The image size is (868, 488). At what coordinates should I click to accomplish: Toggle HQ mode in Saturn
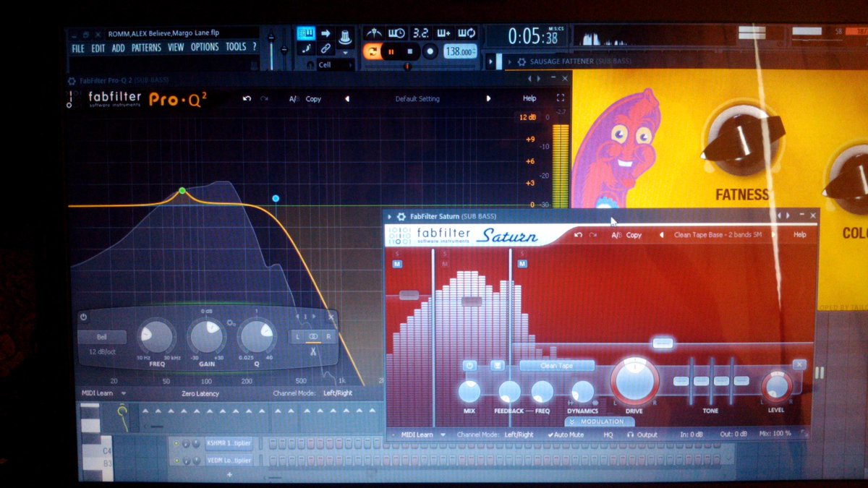609,435
